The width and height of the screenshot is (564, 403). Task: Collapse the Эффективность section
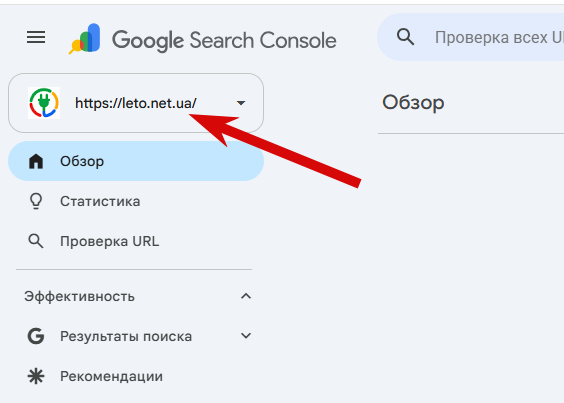[246, 296]
